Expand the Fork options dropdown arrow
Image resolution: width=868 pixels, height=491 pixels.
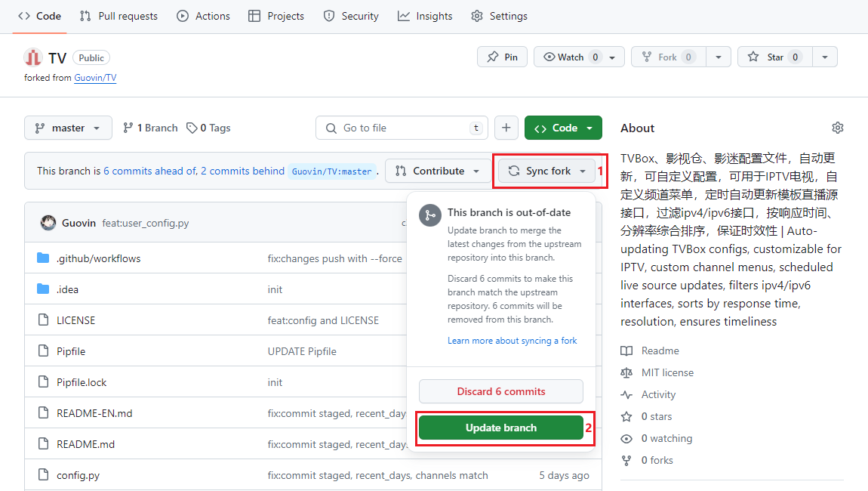pos(719,57)
